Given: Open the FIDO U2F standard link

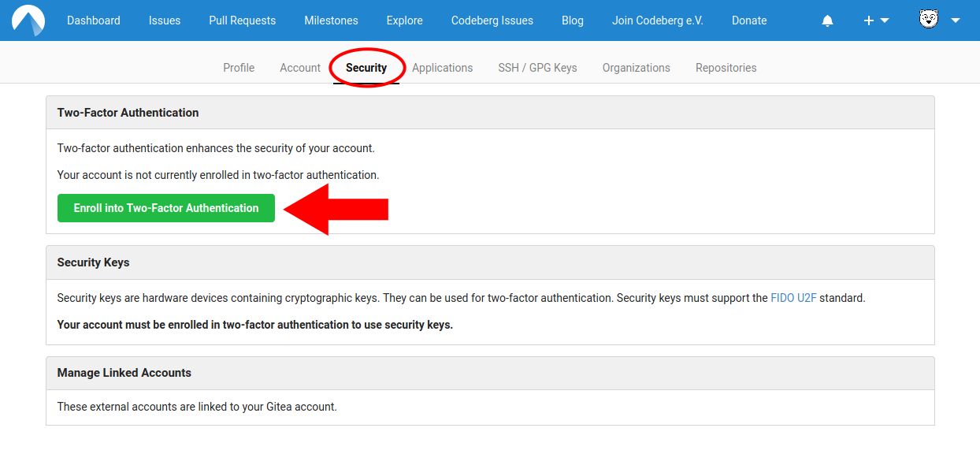Looking at the screenshot, I should pos(793,298).
